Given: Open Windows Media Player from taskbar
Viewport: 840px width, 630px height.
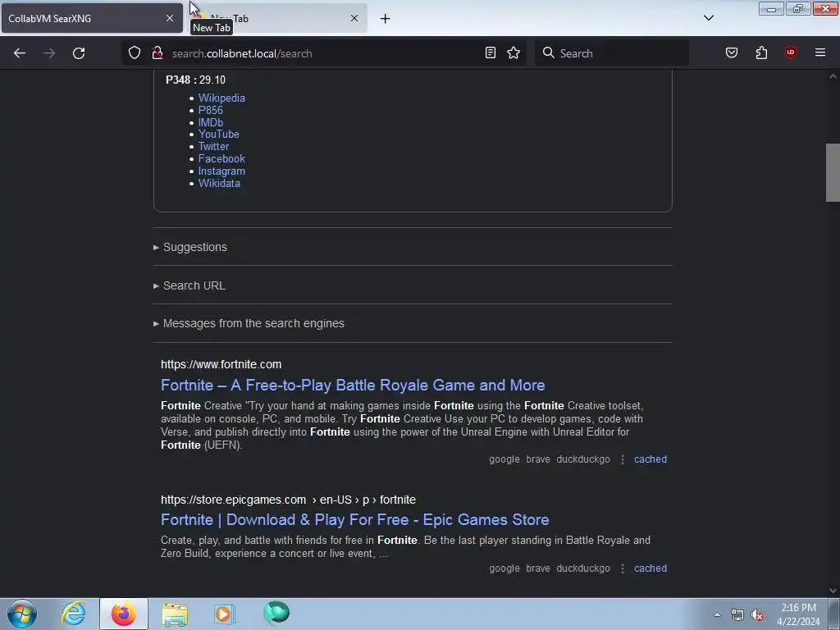Looking at the screenshot, I should [225, 614].
